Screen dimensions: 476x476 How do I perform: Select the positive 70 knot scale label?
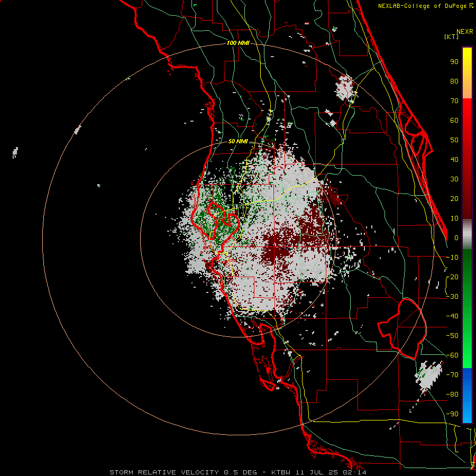(454, 101)
